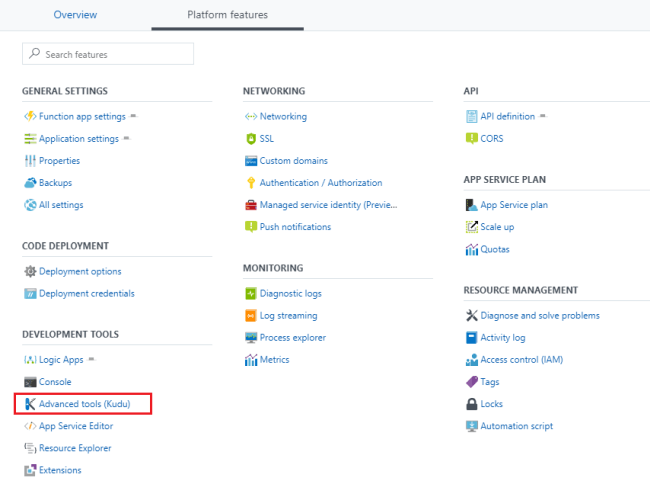Click the Locks padlock icon
Viewport: 650px width, 487px height.
(x=472, y=404)
